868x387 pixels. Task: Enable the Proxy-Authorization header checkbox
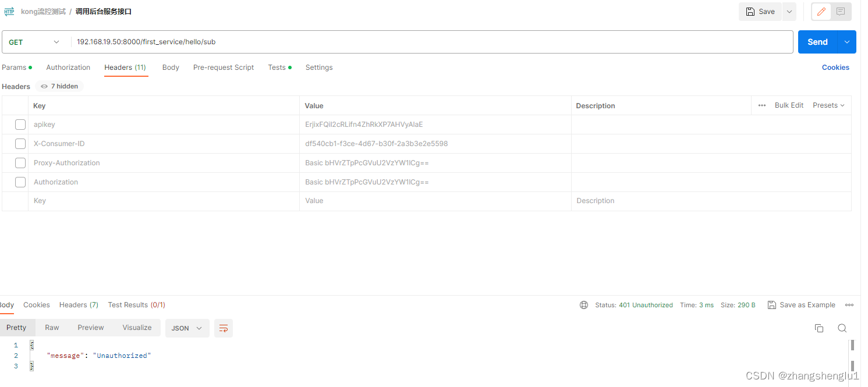click(x=20, y=162)
